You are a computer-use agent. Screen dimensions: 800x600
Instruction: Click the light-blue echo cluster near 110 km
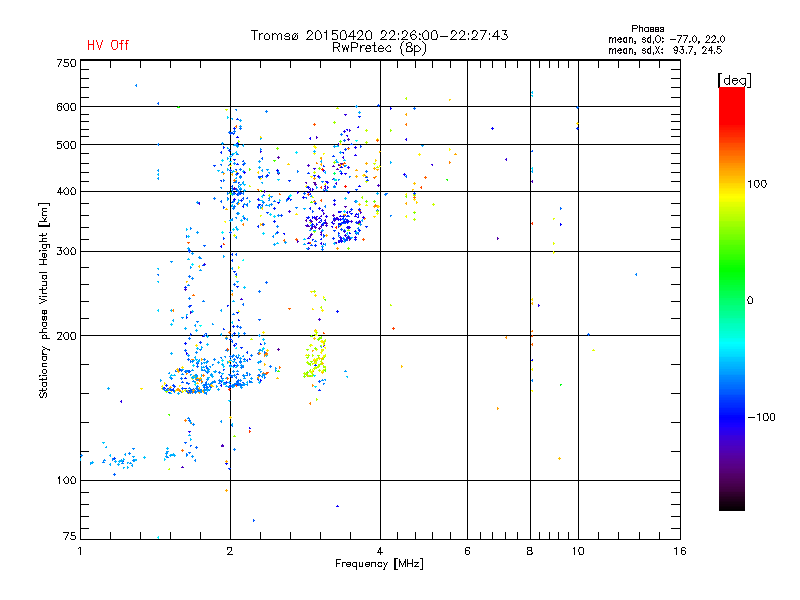[121, 461]
